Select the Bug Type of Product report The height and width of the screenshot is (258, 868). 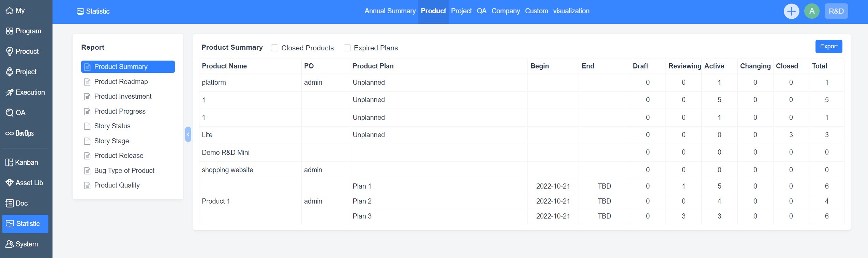point(124,171)
